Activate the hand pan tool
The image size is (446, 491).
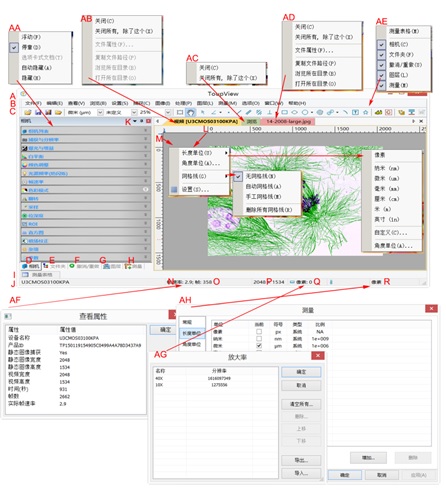click(190, 112)
